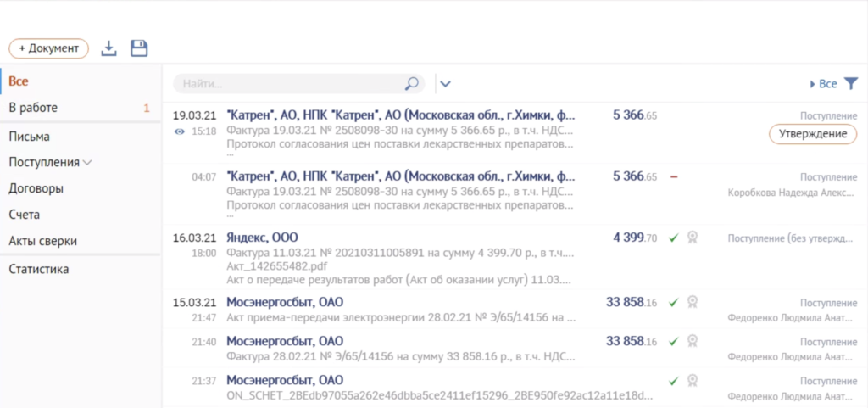The width and height of the screenshot is (868, 408).
Task: Click the search magnifier icon
Action: [x=412, y=84]
